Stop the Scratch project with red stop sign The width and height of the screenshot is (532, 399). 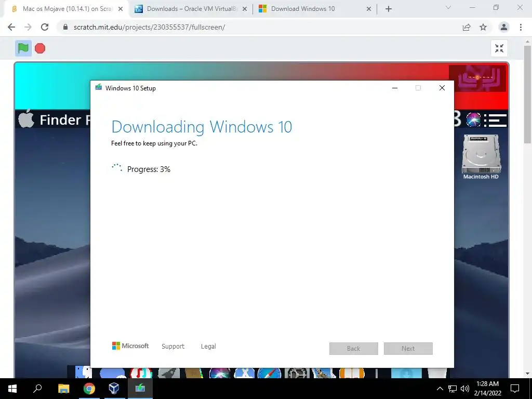[40, 48]
